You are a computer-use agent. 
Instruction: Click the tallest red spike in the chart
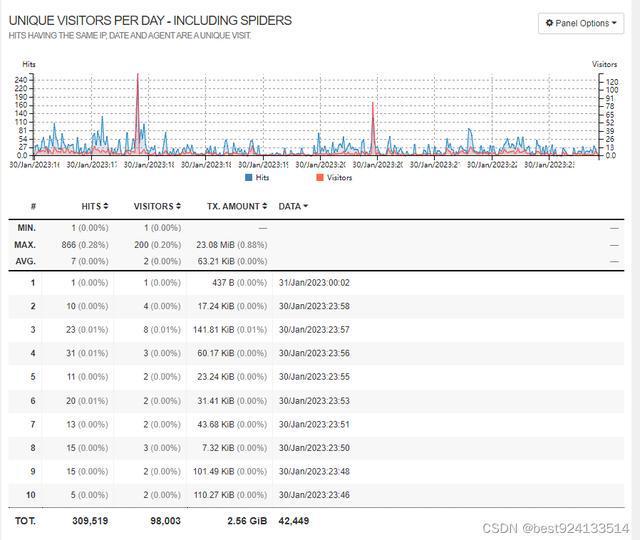[138, 80]
